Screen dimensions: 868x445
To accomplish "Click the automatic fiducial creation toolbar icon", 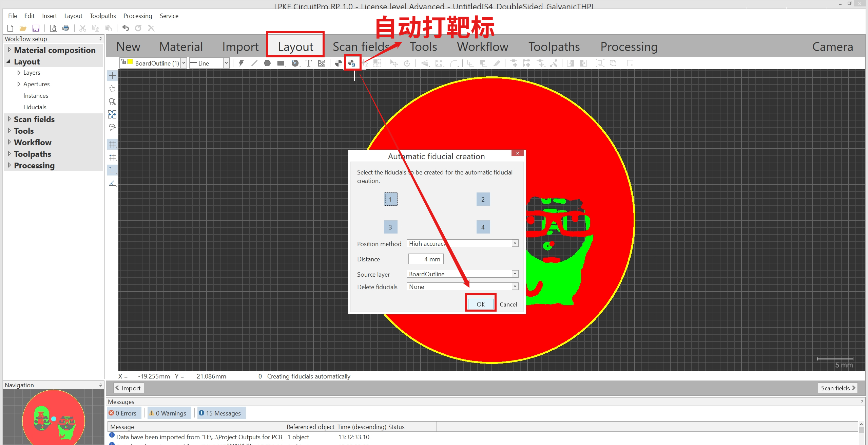I will click(352, 63).
